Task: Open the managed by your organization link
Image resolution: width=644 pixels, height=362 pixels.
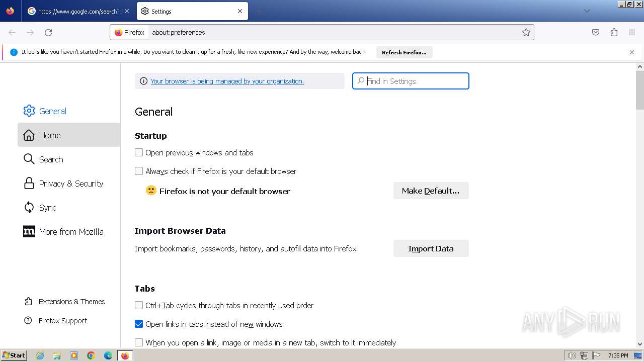Action: pos(227,81)
